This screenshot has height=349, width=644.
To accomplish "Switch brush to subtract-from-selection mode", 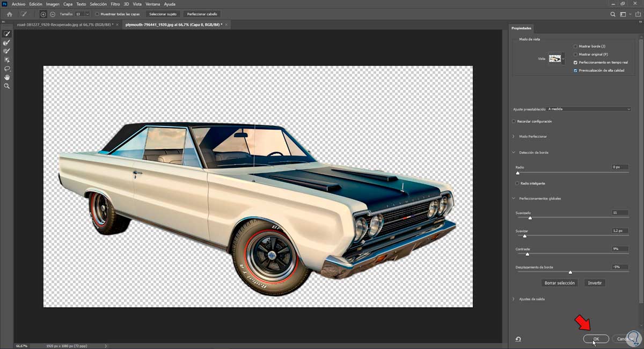I will click(53, 14).
